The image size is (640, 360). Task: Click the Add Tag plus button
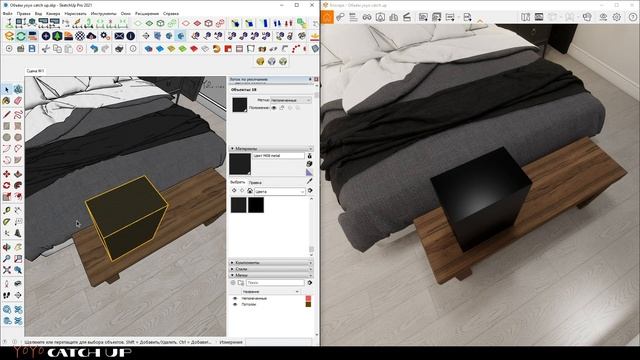click(x=233, y=282)
